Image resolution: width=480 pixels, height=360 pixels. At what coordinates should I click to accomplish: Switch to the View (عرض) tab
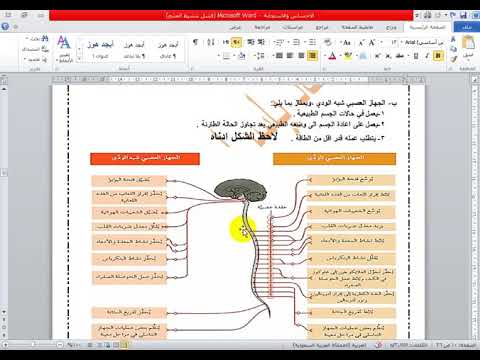point(235,27)
